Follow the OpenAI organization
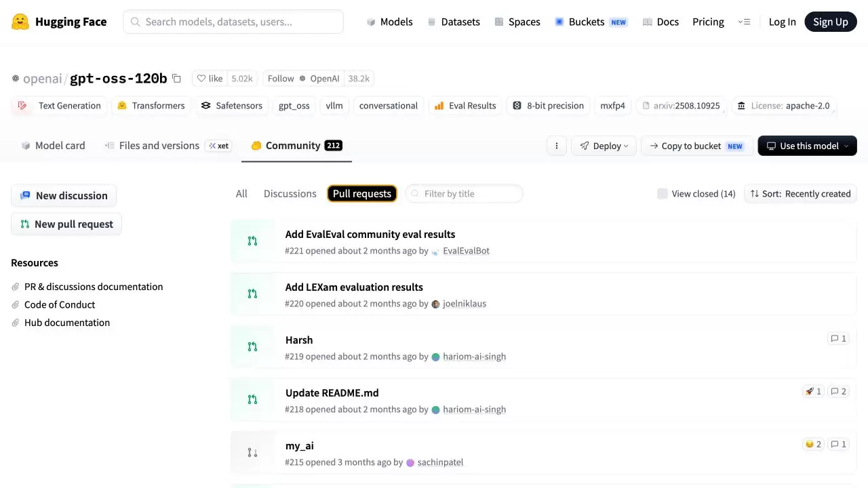Screen dimensions: 868x488 pos(303,79)
